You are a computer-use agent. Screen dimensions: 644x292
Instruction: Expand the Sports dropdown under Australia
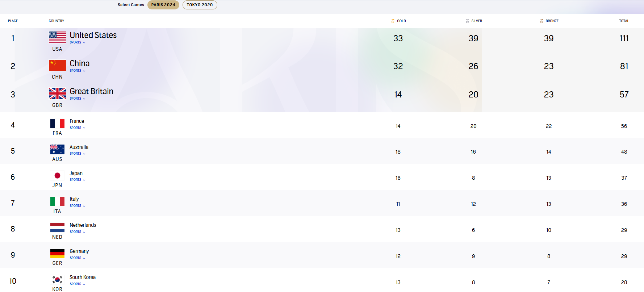[78, 154]
